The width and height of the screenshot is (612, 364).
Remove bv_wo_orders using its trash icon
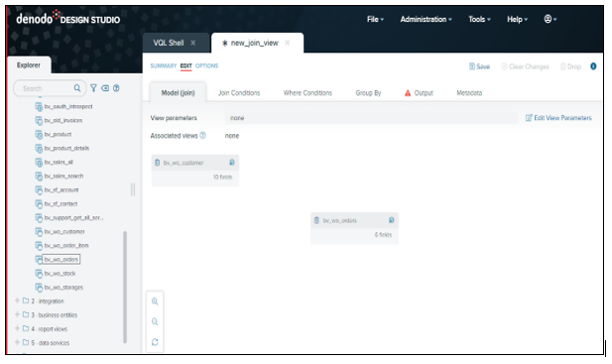[316, 220]
